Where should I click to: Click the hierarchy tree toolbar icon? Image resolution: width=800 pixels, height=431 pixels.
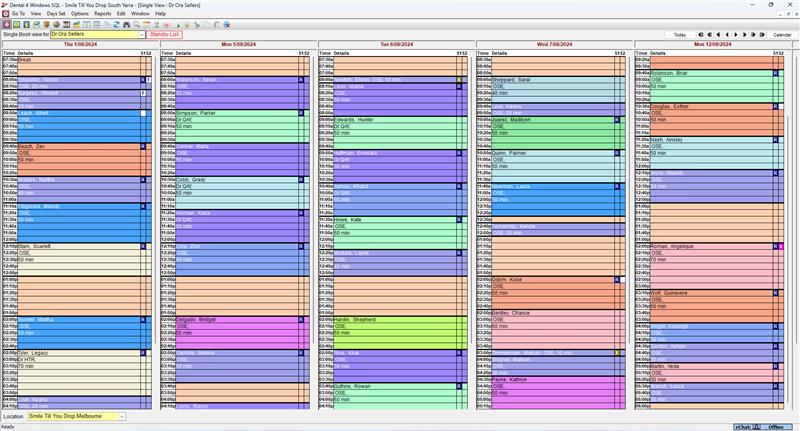point(197,24)
